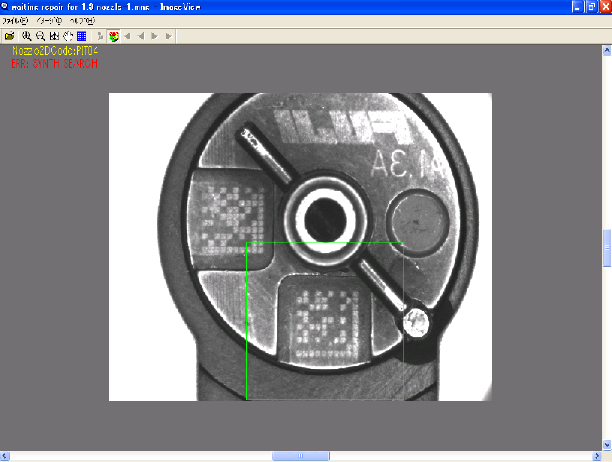Activate the hand pan tool
Image resolution: width=612 pixels, height=462 pixels.
(x=67, y=36)
